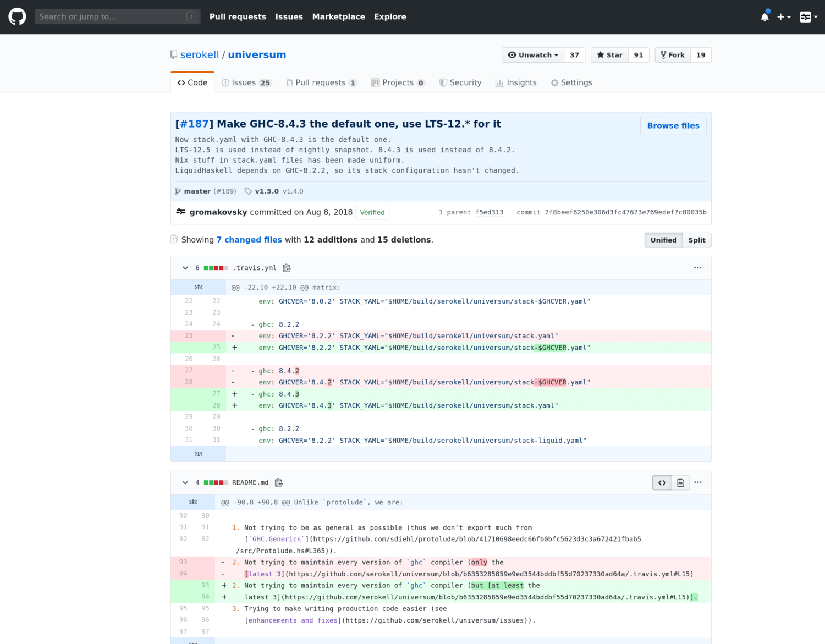This screenshot has width=825, height=644.
Task: Click line number 27 of added ghc 8.4.3 line
Action: 216,394
